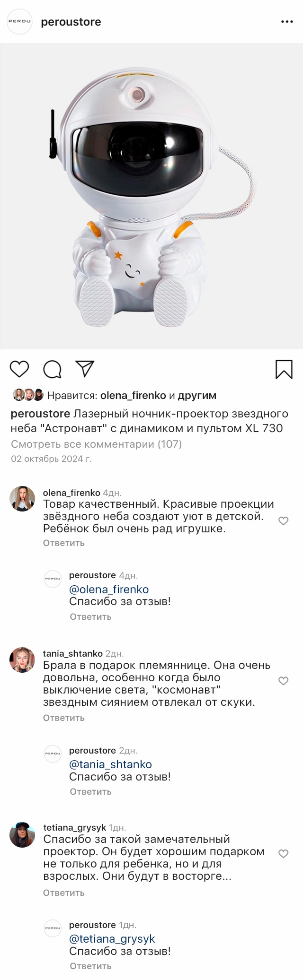The height and width of the screenshot is (980, 303).
Task: Open @tania_shtanko mention link
Action: (110, 764)
